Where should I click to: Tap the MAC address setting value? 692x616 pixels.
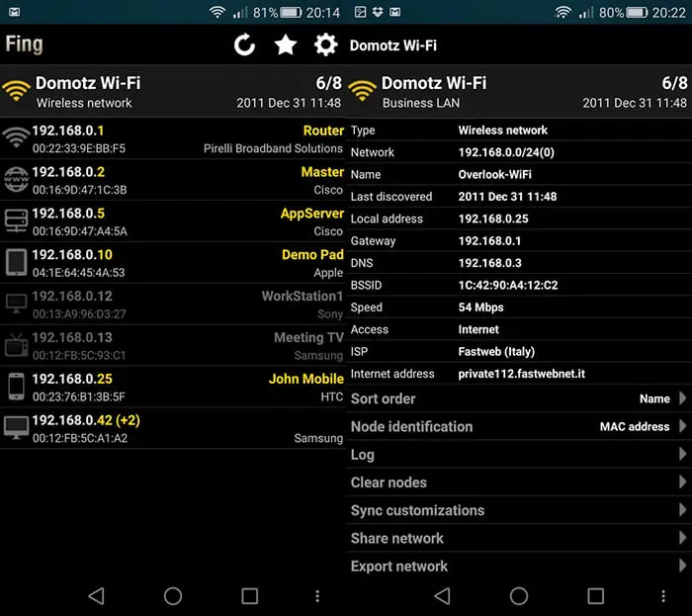[635, 426]
